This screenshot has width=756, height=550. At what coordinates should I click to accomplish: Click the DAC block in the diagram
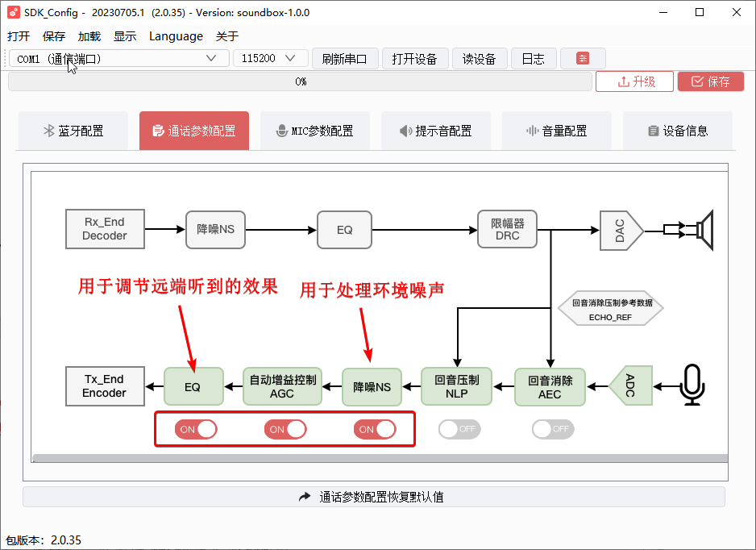point(621,231)
